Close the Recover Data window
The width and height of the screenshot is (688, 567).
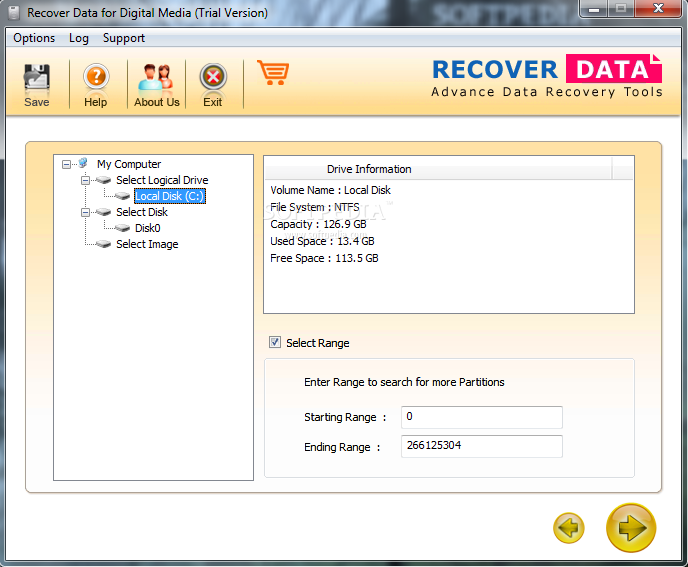coord(658,8)
